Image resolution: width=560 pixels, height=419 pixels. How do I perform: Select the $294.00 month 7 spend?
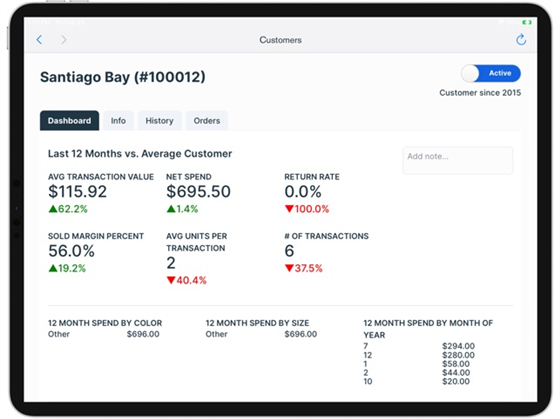pyautogui.click(x=458, y=346)
